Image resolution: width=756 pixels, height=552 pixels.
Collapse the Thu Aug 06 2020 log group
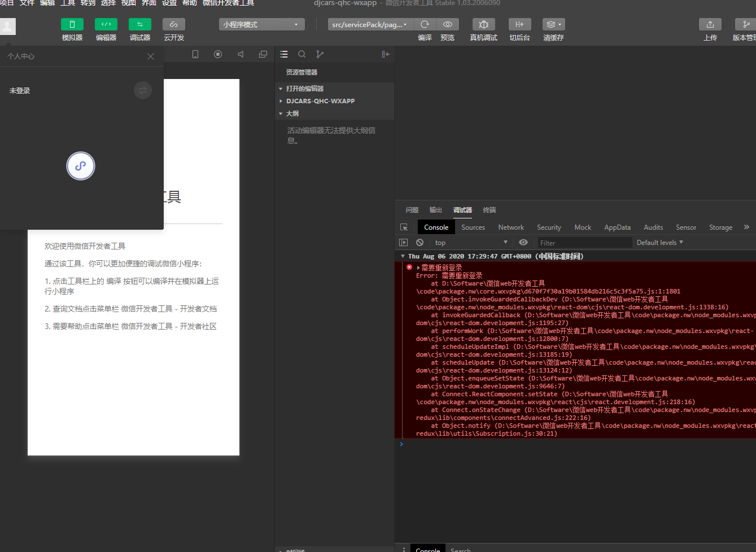point(403,256)
